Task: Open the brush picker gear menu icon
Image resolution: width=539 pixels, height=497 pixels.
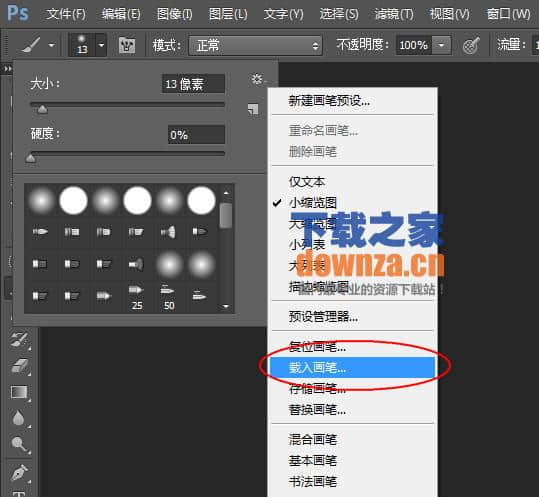Action: coord(257,79)
